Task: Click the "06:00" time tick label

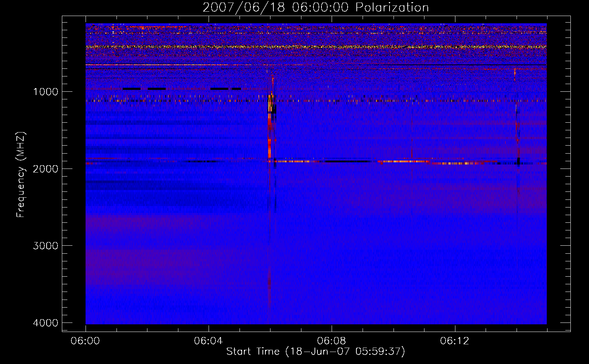Action: coord(86,341)
